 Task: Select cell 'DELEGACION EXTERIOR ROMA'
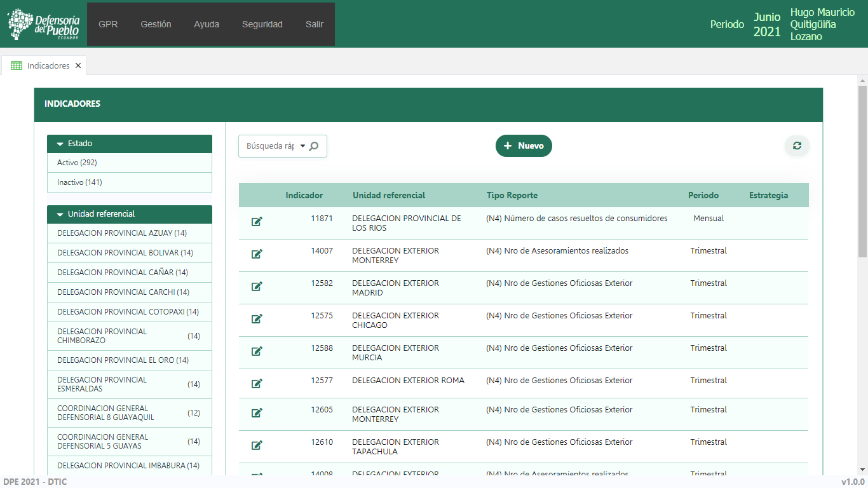(x=408, y=381)
